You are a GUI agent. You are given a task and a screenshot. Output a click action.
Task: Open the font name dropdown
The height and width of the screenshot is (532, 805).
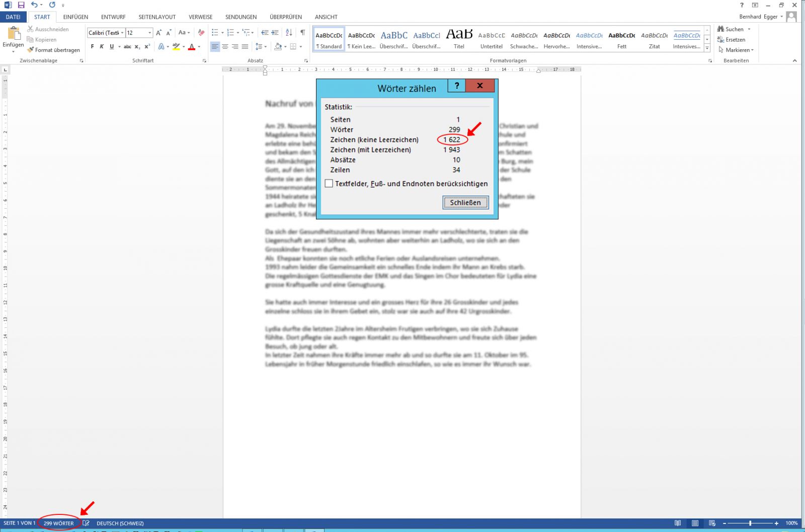coord(122,33)
